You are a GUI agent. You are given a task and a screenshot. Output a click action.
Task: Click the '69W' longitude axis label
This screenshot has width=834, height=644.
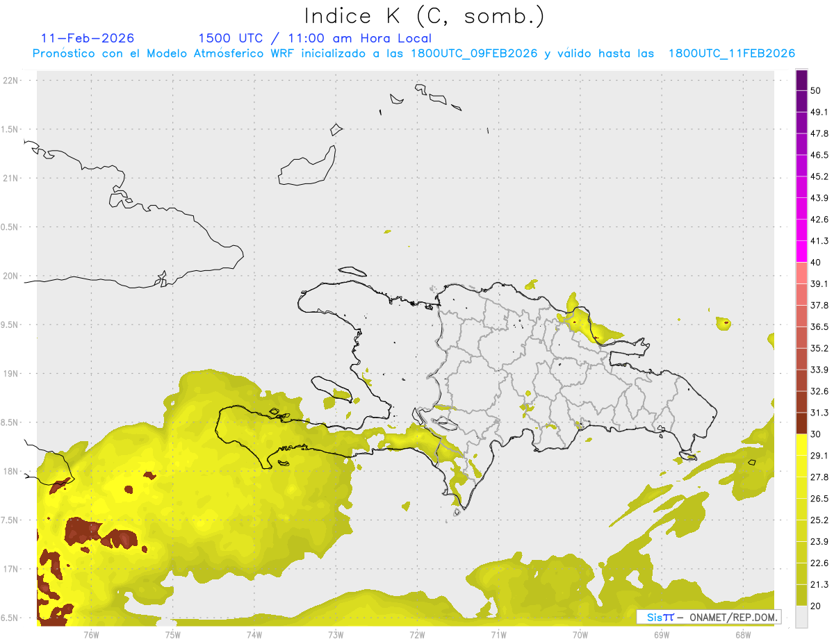click(x=662, y=635)
